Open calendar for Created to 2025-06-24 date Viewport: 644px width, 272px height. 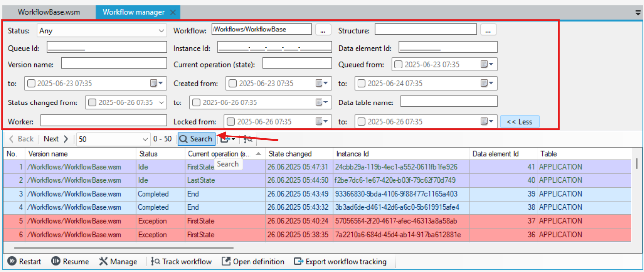click(x=487, y=84)
